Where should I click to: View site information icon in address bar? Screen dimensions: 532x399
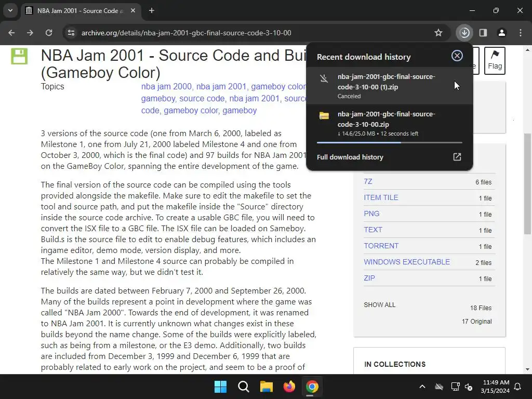click(x=71, y=33)
